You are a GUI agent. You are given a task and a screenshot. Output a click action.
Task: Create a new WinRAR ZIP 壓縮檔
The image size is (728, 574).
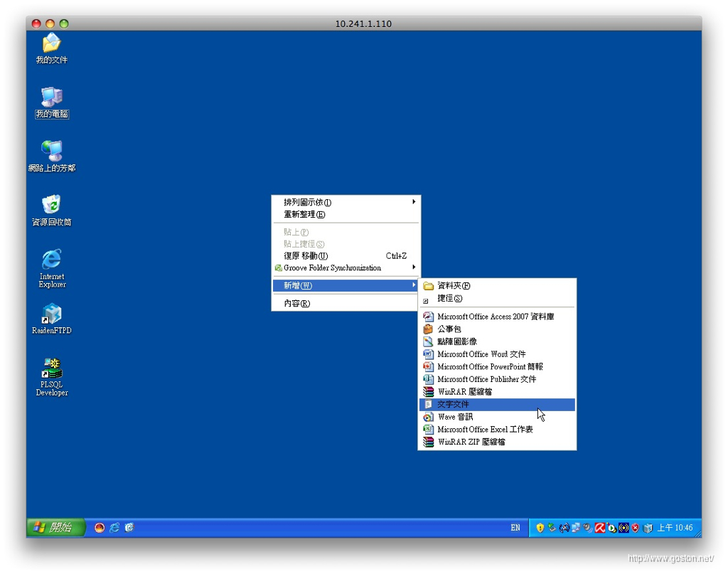(497, 442)
